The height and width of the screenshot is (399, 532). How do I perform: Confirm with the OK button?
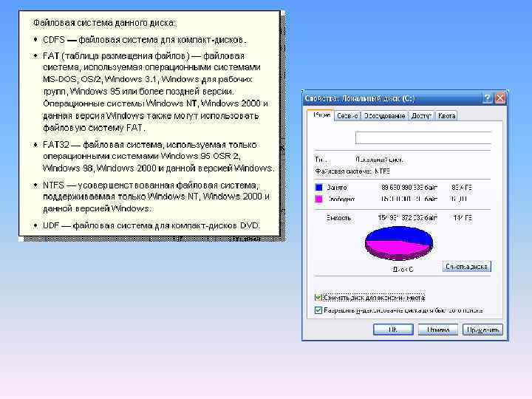393,330
